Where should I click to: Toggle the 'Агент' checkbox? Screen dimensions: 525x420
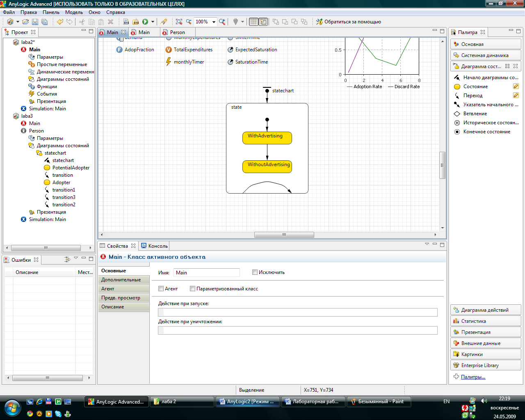(x=161, y=289)
